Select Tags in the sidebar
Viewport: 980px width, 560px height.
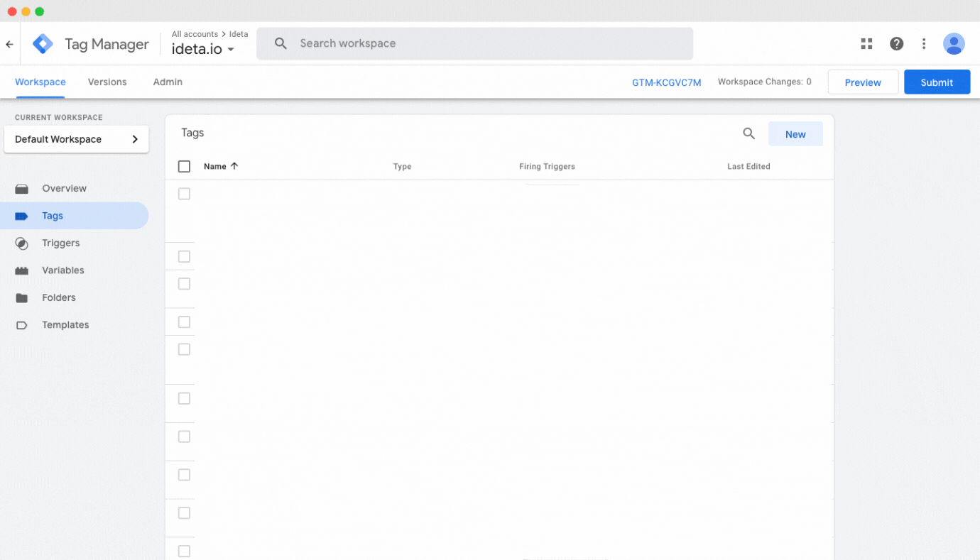click(74, 216)
